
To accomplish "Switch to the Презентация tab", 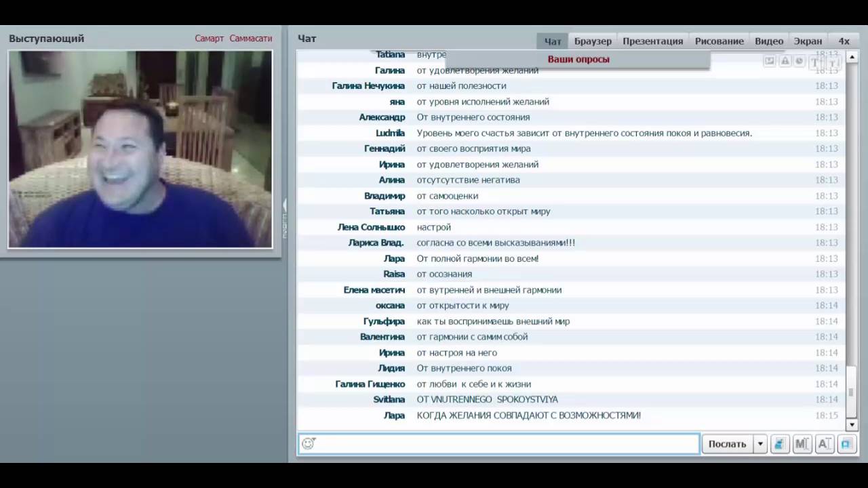I will tap(652, 41).
